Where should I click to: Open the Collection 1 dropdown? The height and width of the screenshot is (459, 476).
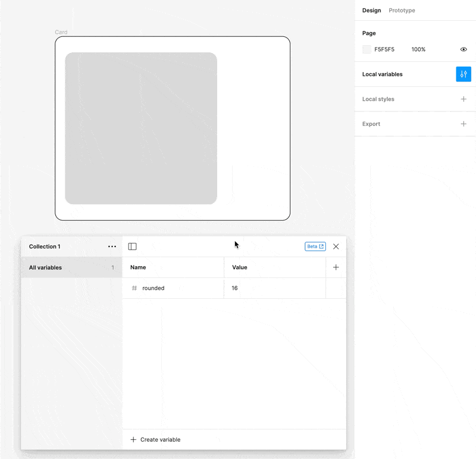45,246
